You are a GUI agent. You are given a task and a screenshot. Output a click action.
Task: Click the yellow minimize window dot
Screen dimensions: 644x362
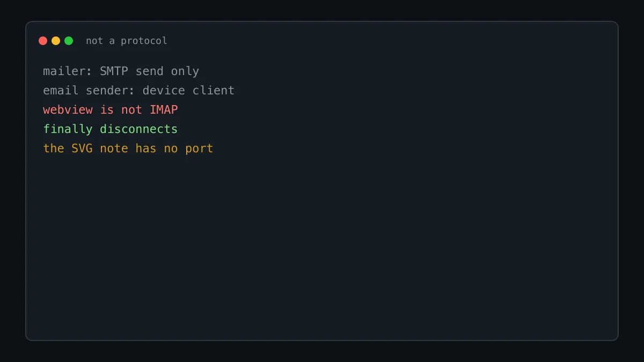[56, 41]
